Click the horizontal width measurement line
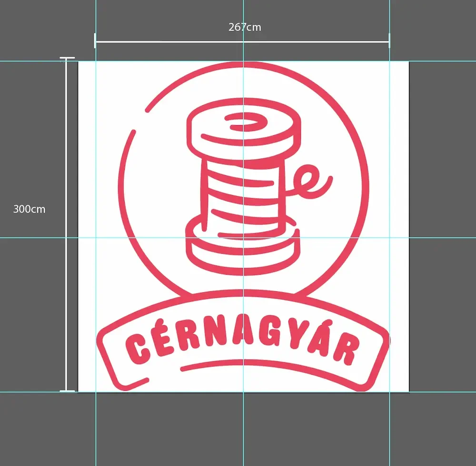Image resolution: width=476 pixels, height=466 pixels. tap(242, 41)
